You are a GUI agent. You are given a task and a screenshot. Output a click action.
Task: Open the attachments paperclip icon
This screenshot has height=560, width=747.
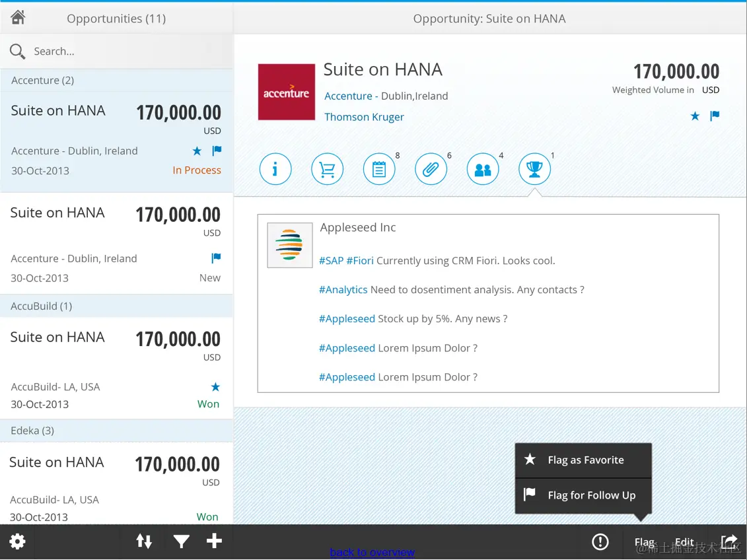point(431,169)
